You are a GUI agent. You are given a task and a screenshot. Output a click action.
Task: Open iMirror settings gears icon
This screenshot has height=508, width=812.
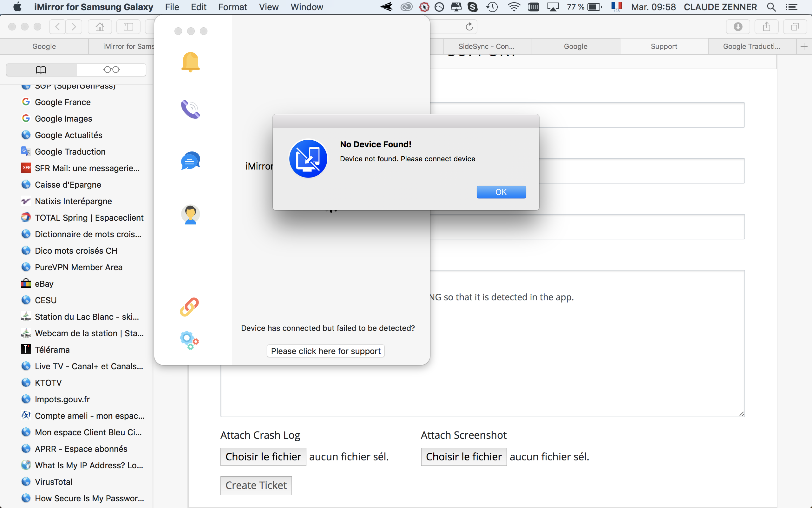[190, 340]
